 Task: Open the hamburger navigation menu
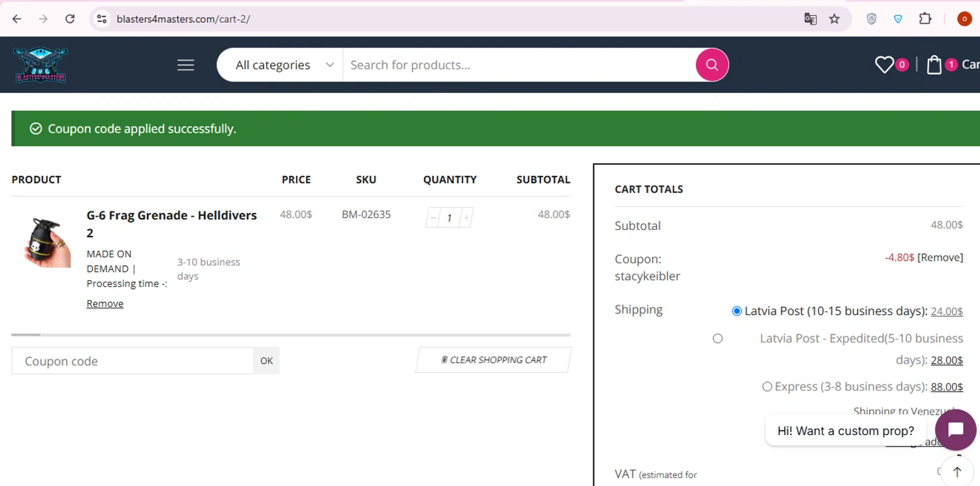[186, 65]
